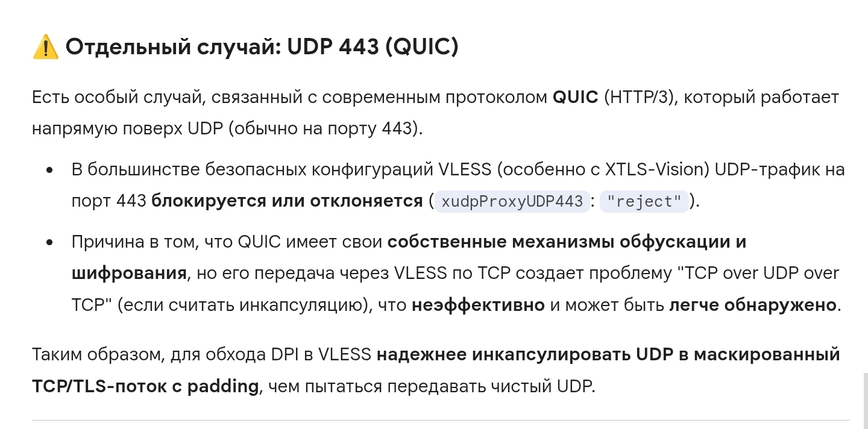Click bold phrase "надежнее инкапсулировать UDP в маскированный"
The width and height of the screenshot is (868, 429).
pyautogui.click(x=608, y=354)
